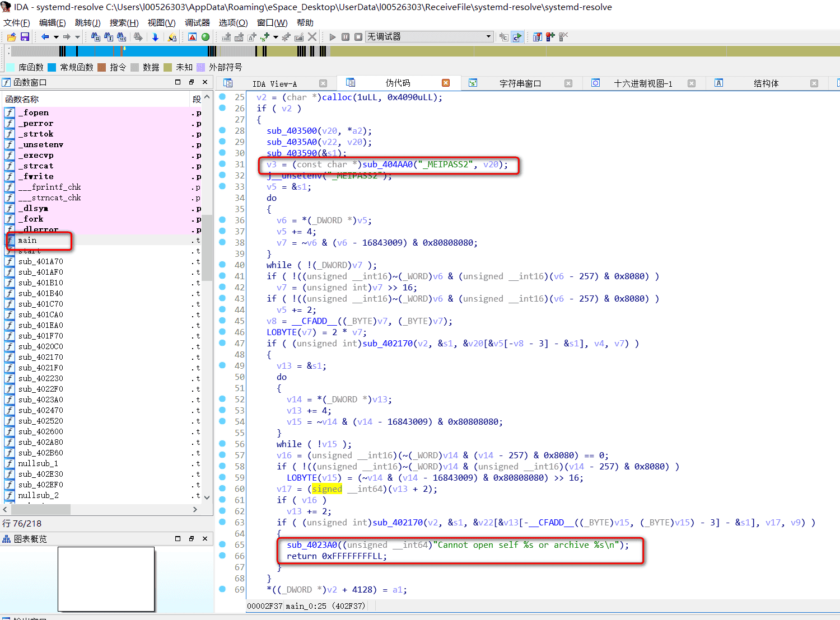Click the green circle toolbar icon

206,37
